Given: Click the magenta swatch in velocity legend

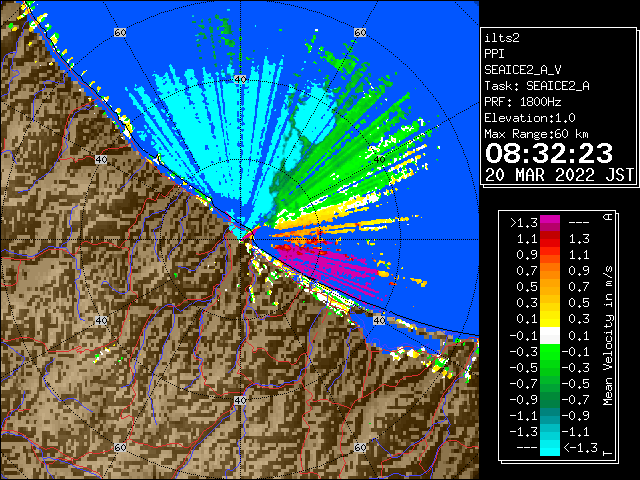Looking at the screenshot, I should pyautogui.click(x=550, y=223).
